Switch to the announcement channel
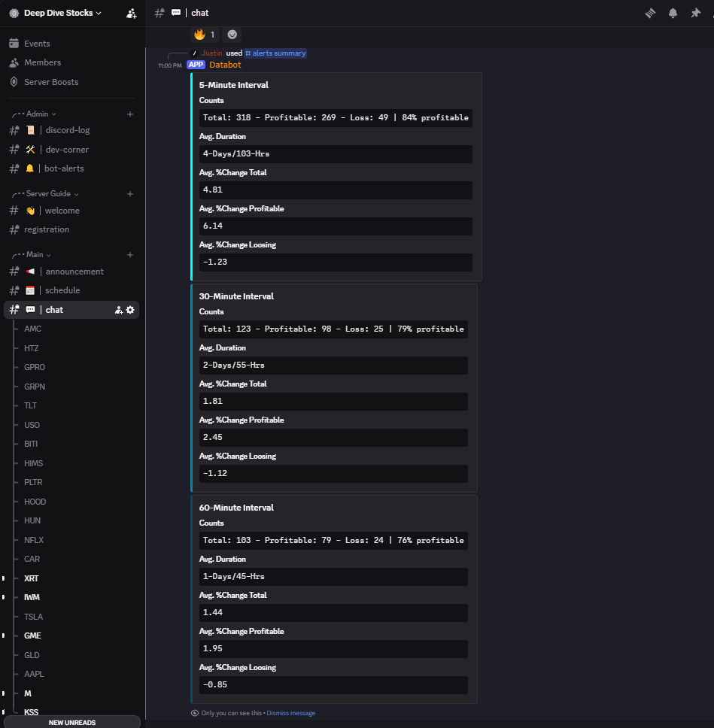 click(74, 271)
